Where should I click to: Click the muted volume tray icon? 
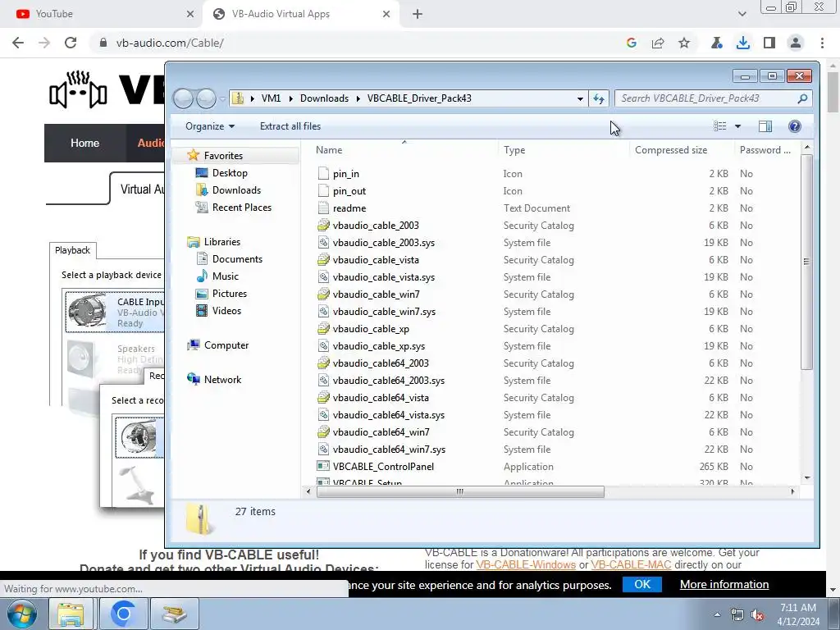pyautogui.click(x=757, y=615)
